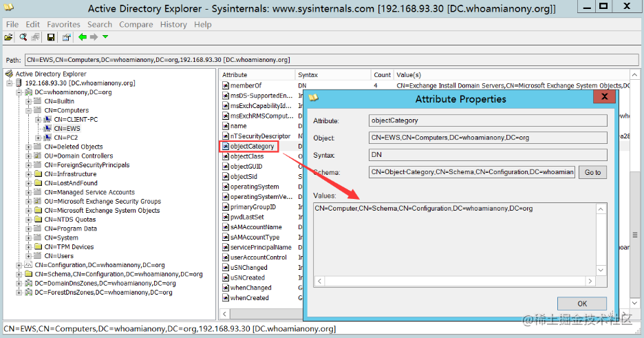This screenshot has width=644, height=338.
Task: Expand CN=Configuration,DC=whoamianony,DC=org node
Action: pyautogui.click(x=19, y=265)
